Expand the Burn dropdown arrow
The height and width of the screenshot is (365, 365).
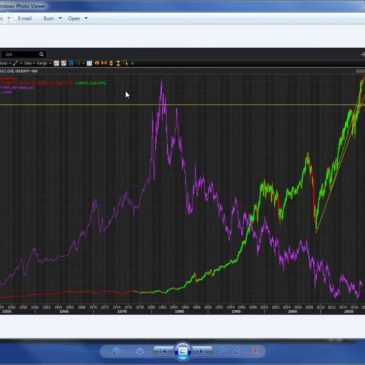(60, 18)
